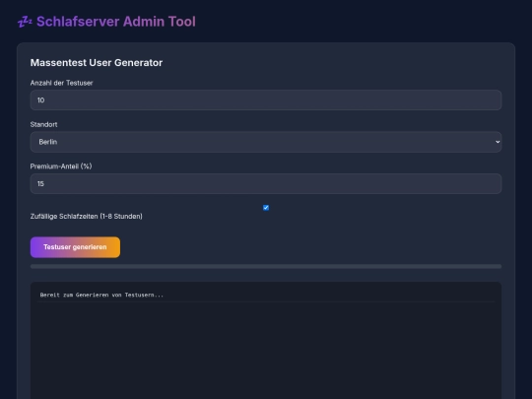The height and width of the screenshot is (399, 532).
Task: Click the Anzahl der Testuser label
Action: 61,83
